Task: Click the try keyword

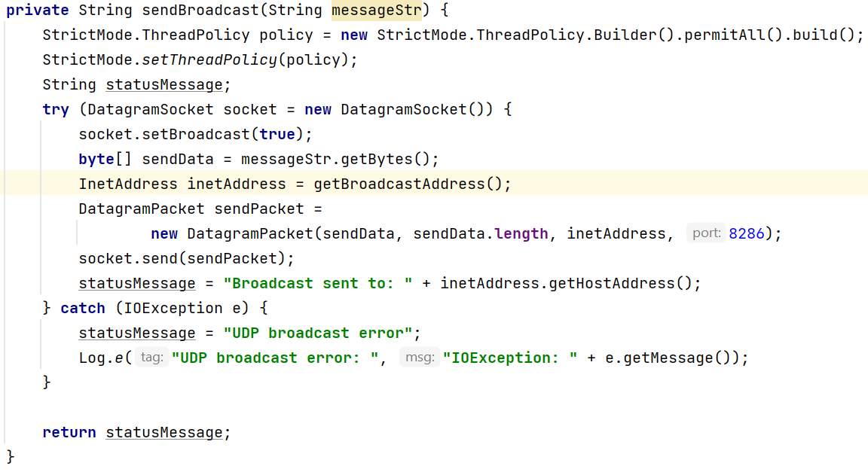Action: pos(56,109)
